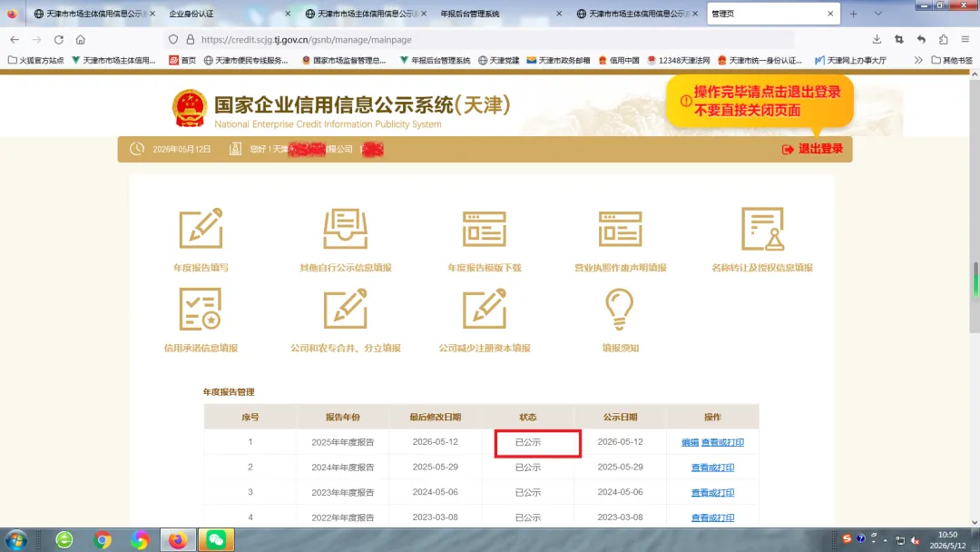Click 编辑 link for 2025年年度报告
The width and height of the screenshot is (980, 552).
coord(690,442)
